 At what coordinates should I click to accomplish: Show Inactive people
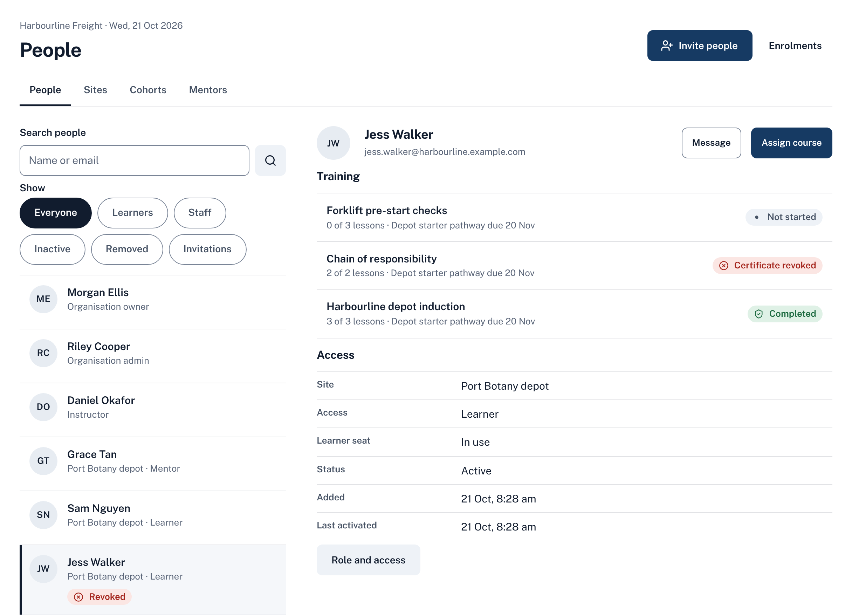click(x=53, y=249)
